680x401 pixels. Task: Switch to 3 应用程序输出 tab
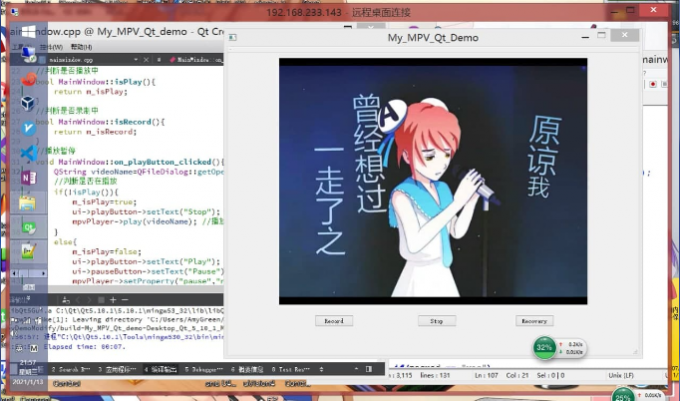pyautogui.click(x=117, y=369)
